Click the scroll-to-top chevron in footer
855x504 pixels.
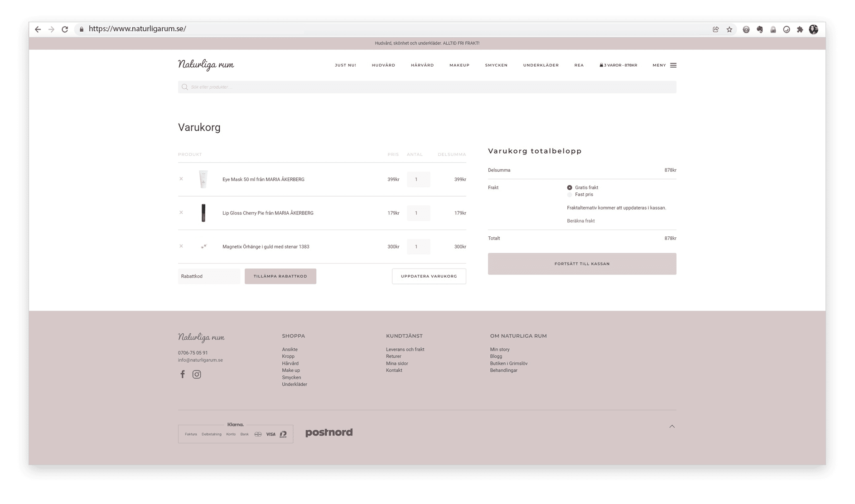672,426
